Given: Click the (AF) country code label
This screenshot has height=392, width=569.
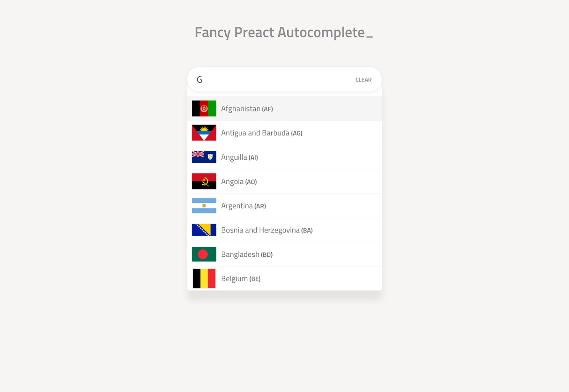Looking at the screenshot, I should [x=267, y=109].
